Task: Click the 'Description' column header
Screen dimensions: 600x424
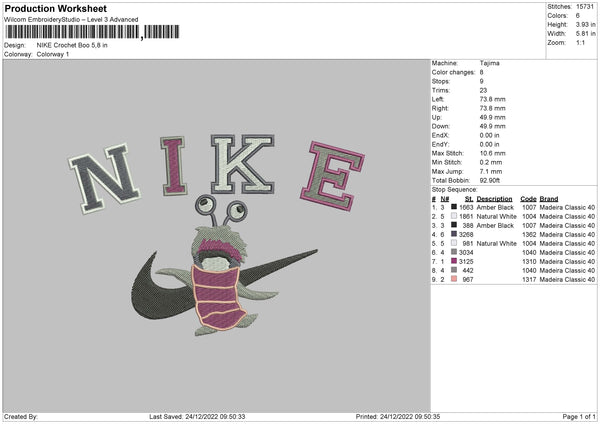Action: tap(494, 199)
